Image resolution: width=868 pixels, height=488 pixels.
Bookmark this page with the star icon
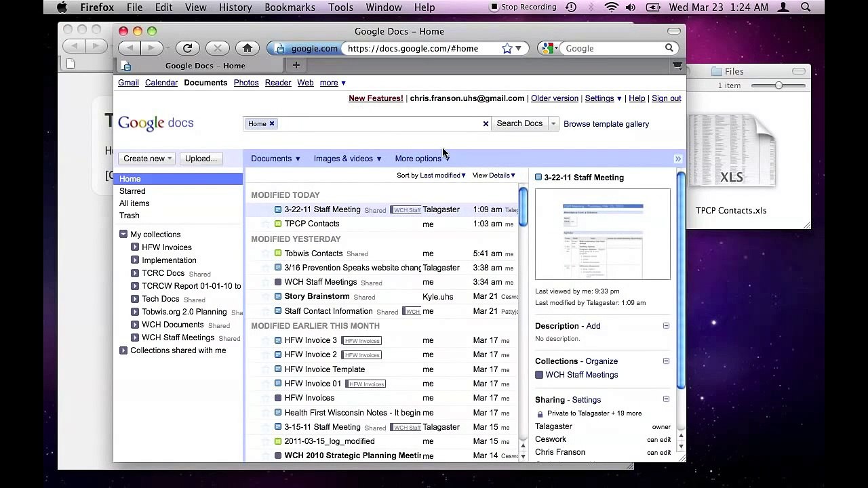507,48
